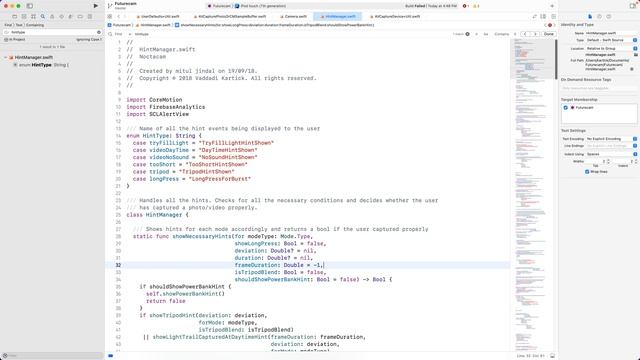Image resolution: width=640 pixels, height=360 pixels.
Task: Switch to the Camera.swift tab
Action: coord(293,17)
